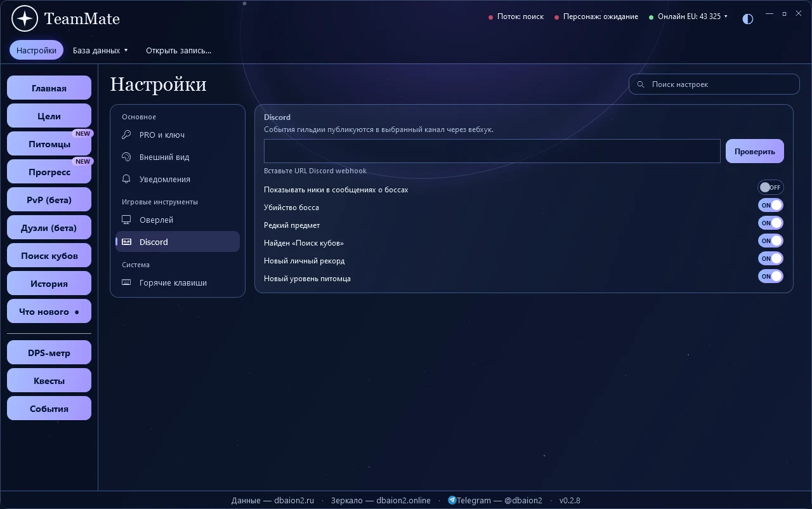Click the bell icon for Уведомления
812x509 pixels.
point(126,179)
